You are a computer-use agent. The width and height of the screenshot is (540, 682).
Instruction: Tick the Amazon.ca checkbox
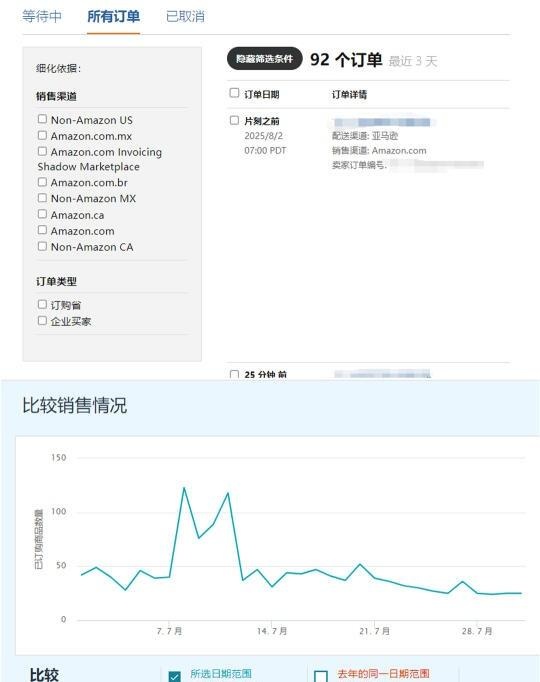42,214
